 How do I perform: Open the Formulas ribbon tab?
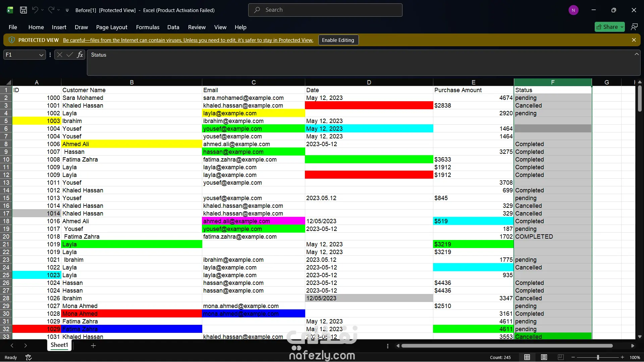coord(148,27)
